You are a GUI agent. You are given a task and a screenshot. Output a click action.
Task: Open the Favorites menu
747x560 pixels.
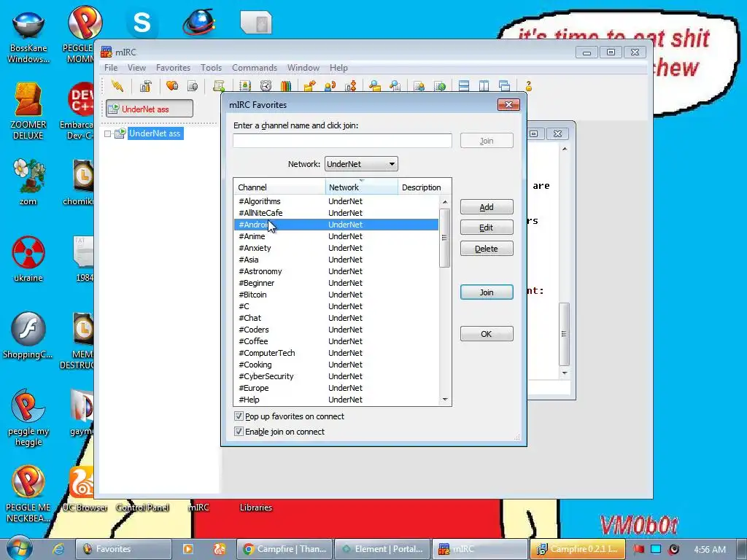[173, 68]
